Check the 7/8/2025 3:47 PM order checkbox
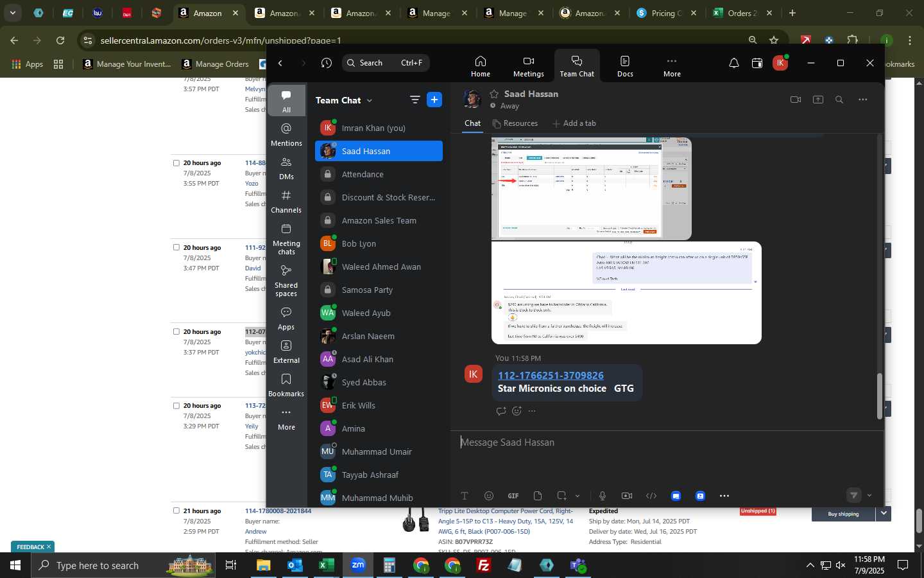Screen dimensions: 924x578 (x=176, y=247)
